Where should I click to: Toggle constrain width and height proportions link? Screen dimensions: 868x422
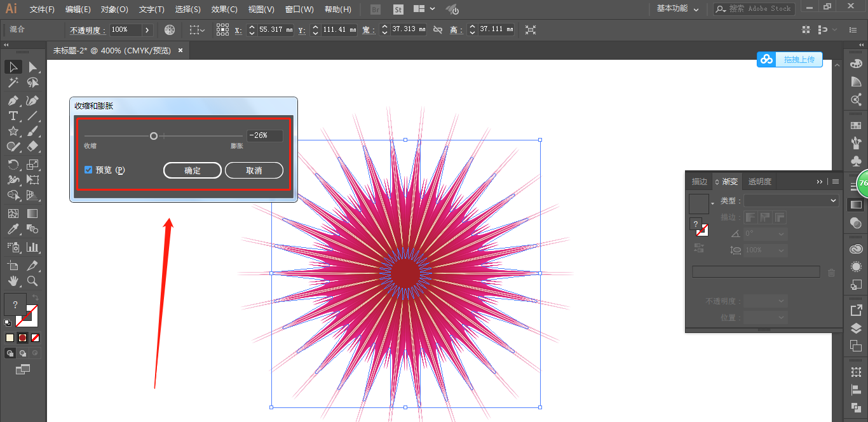point(437,30)
